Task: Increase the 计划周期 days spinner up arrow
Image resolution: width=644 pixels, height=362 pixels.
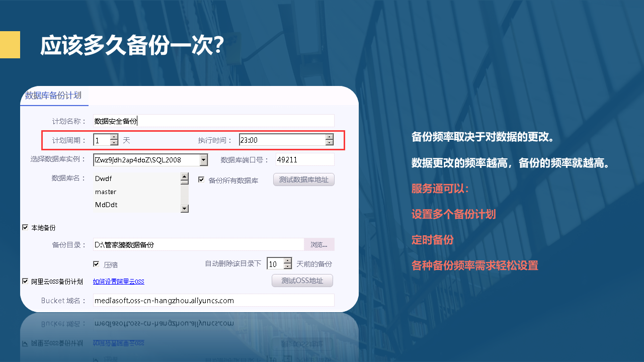Action: pyautogui.click(x=114, y=137)
